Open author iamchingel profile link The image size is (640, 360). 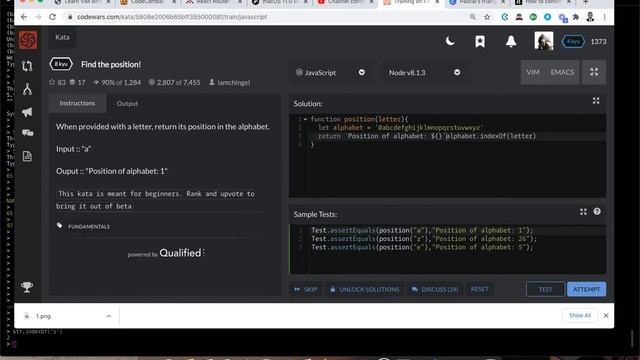click(x=229, y=82)
